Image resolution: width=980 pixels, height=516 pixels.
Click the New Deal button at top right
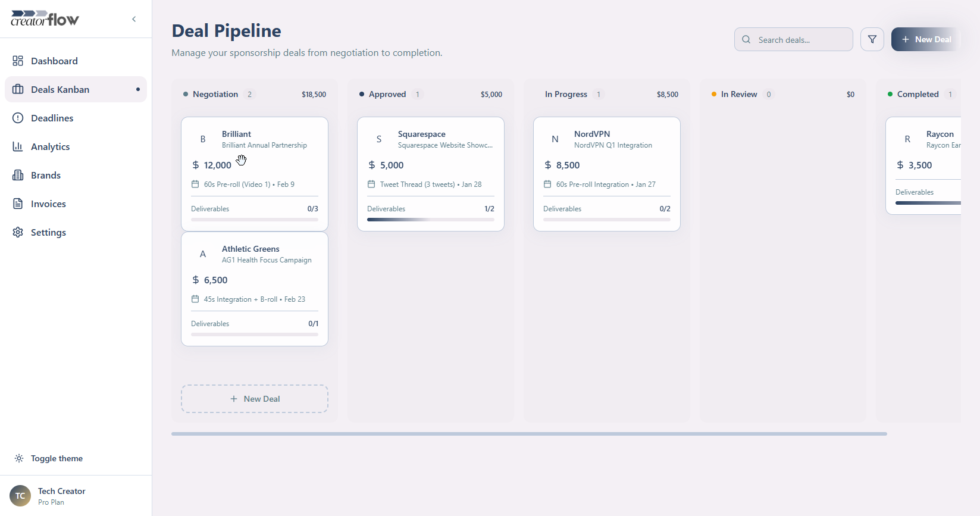[926, 39]
